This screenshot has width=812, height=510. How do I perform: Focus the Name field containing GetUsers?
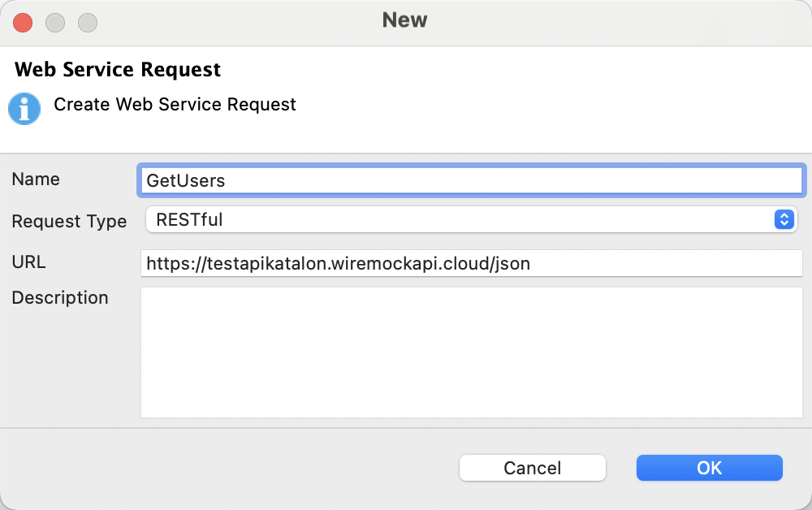(x=471, y=180)
